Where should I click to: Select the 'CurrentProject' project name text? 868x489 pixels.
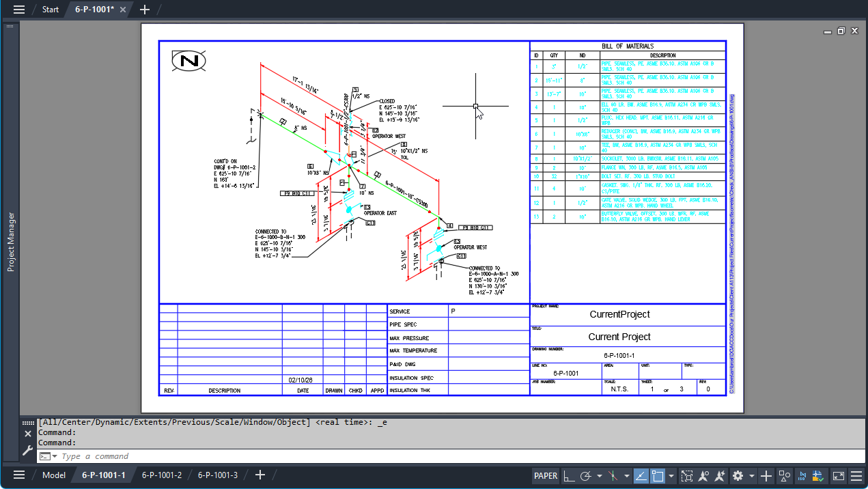pos(619,314)
